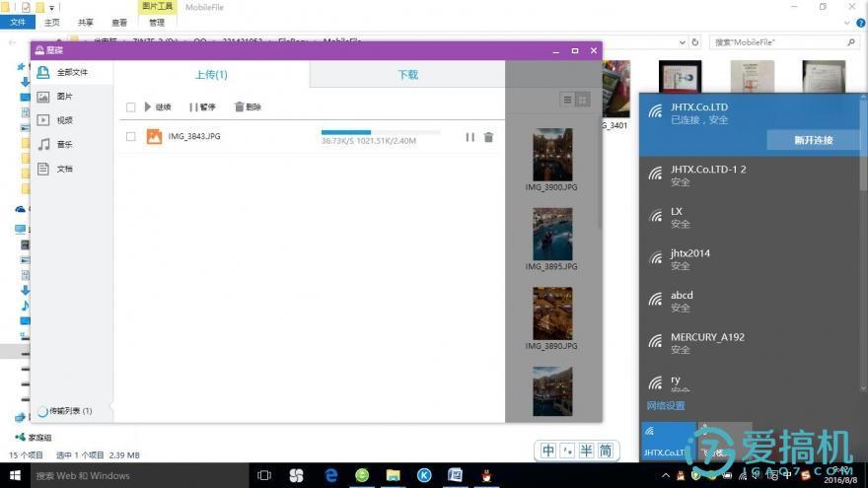868x488 pixels.
Task: Click the Windows Start button
Action: [x=15, y=475]
